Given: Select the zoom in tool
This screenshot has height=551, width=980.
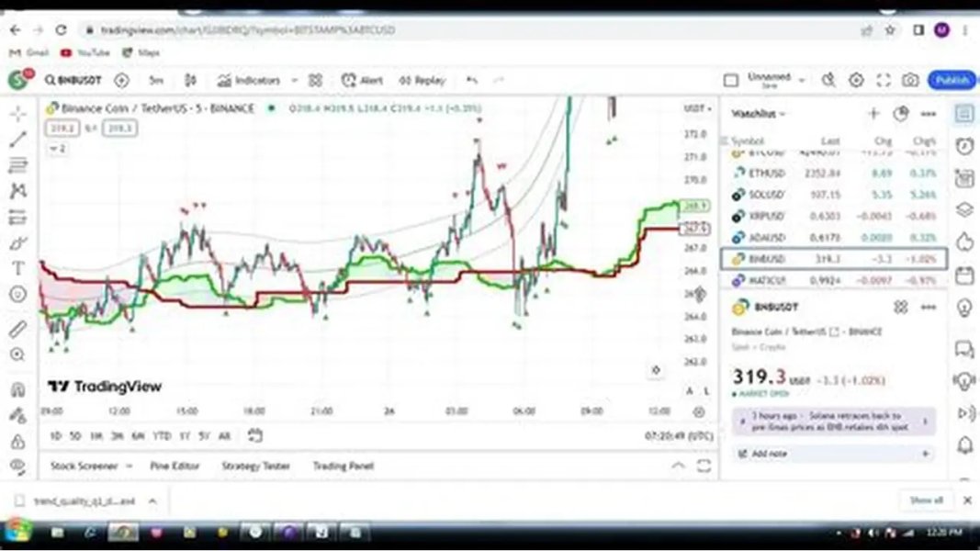Looking at the screenshot, I should coord(18,354).
